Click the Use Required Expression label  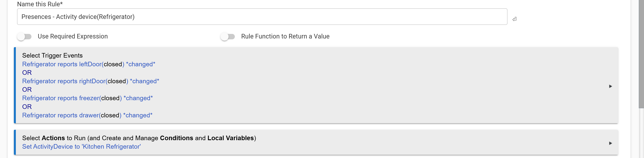coord(72,37)
